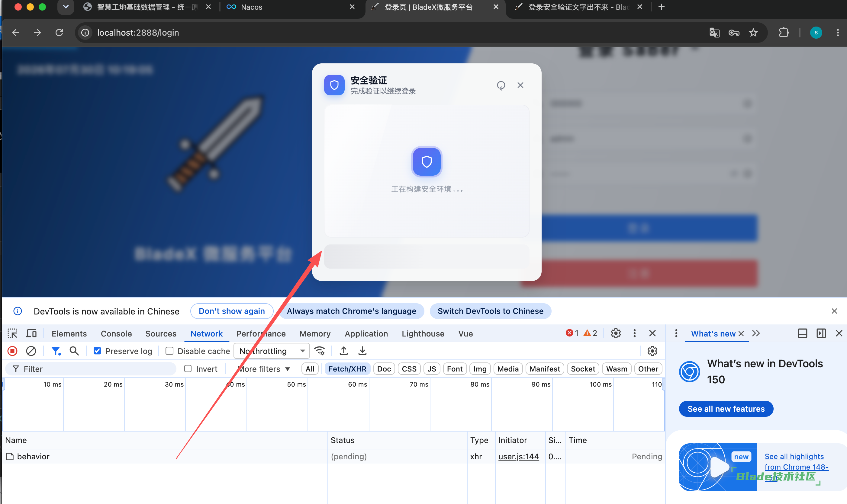Search the network requests
The width and height of the screenshot is (847, 504).
pyautogui.click(x=74, y=351)
